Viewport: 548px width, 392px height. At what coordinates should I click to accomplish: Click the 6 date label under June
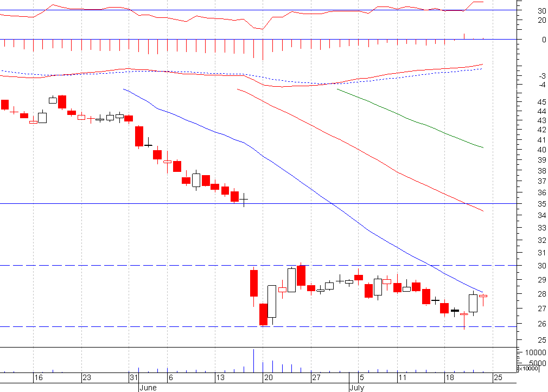(x=170, y=378)
